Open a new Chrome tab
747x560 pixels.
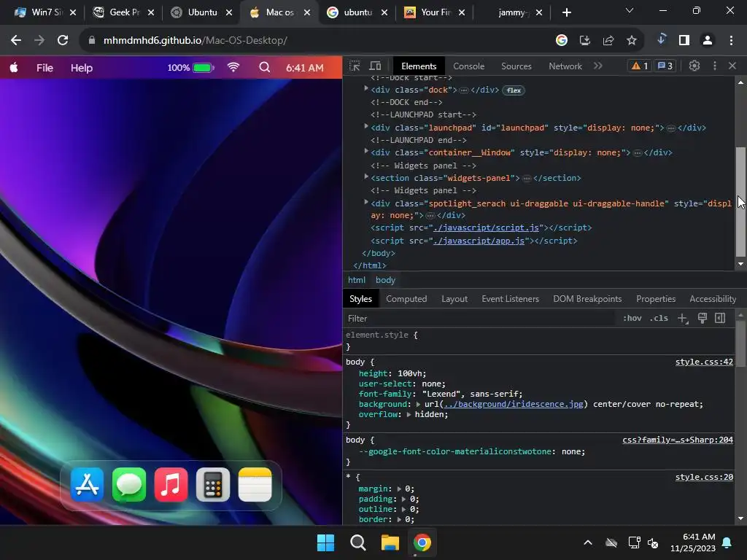[x=566, y=12]
